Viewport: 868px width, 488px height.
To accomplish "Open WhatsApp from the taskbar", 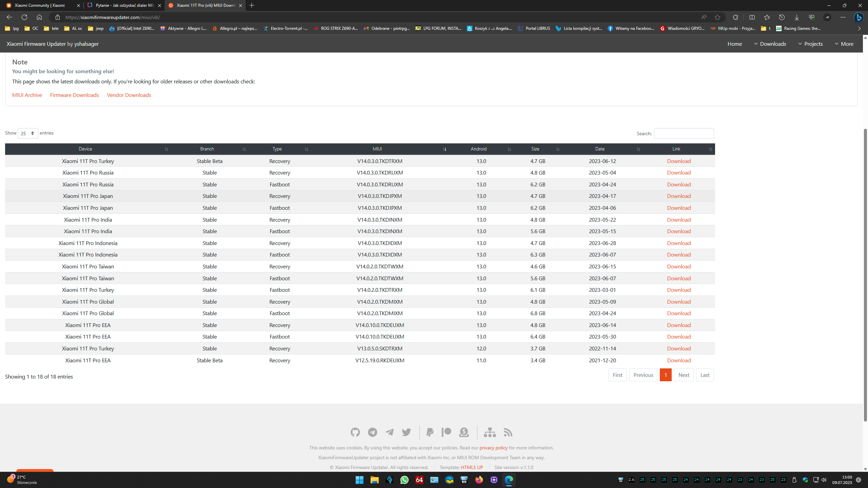I will click(x=404, y=480).
